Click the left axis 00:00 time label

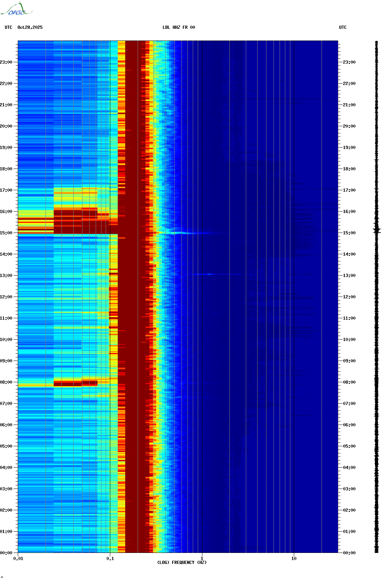pos(6,553)
